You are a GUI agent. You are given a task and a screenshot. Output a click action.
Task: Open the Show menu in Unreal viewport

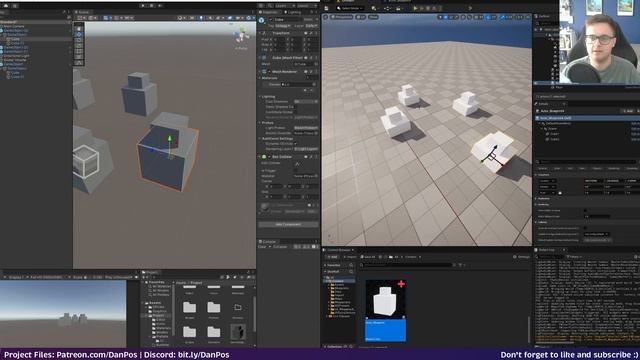(x=373, y=17)
